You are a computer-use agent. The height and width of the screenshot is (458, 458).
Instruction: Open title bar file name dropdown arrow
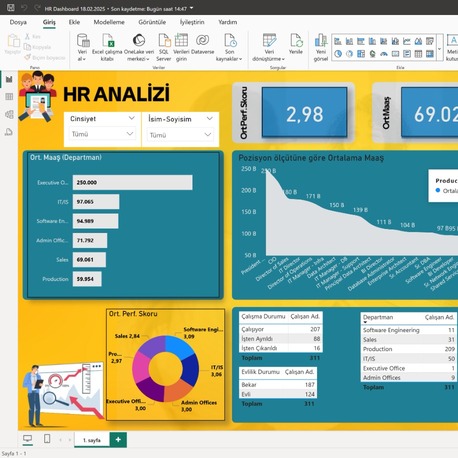tap(192, 8)
